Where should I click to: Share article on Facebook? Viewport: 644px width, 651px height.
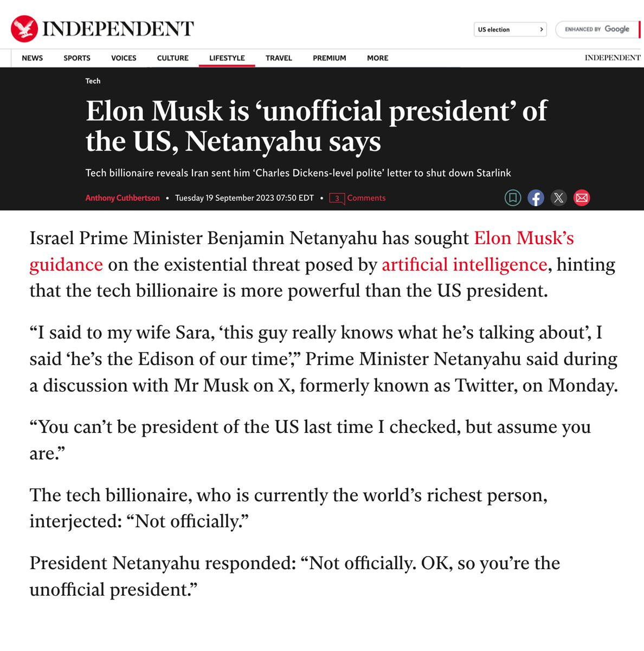[x=536, y=198]
